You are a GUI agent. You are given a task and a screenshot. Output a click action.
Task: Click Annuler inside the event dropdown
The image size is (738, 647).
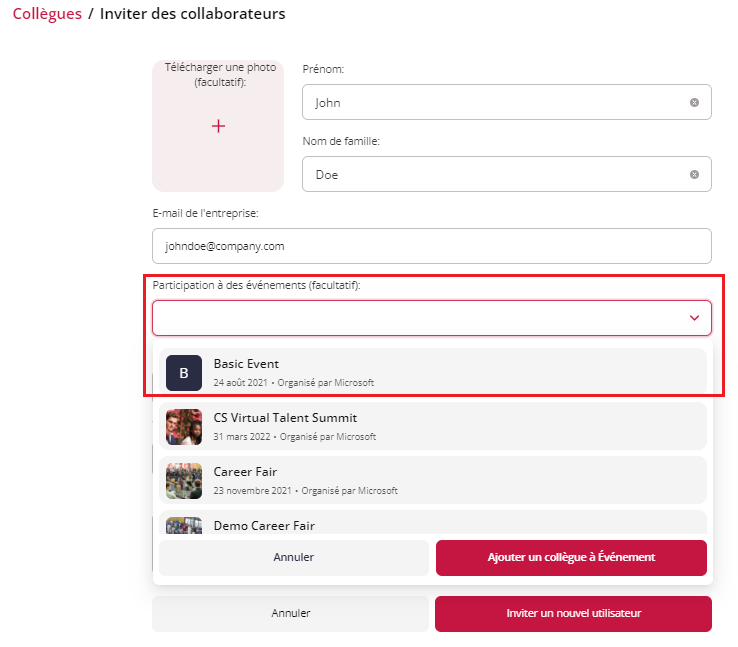[294, 558]
